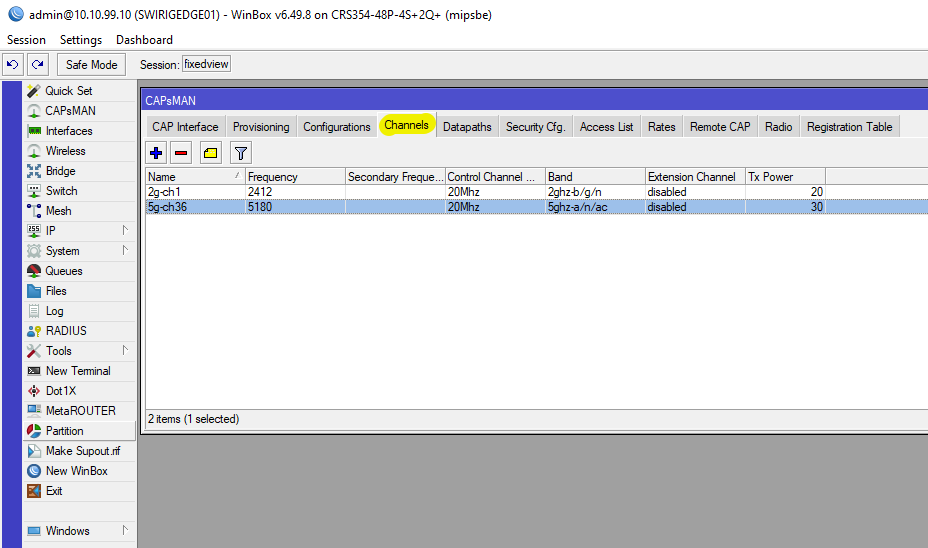Switch to the Registration Table tab
Screen dimensions: 928x548
(849, 127)
